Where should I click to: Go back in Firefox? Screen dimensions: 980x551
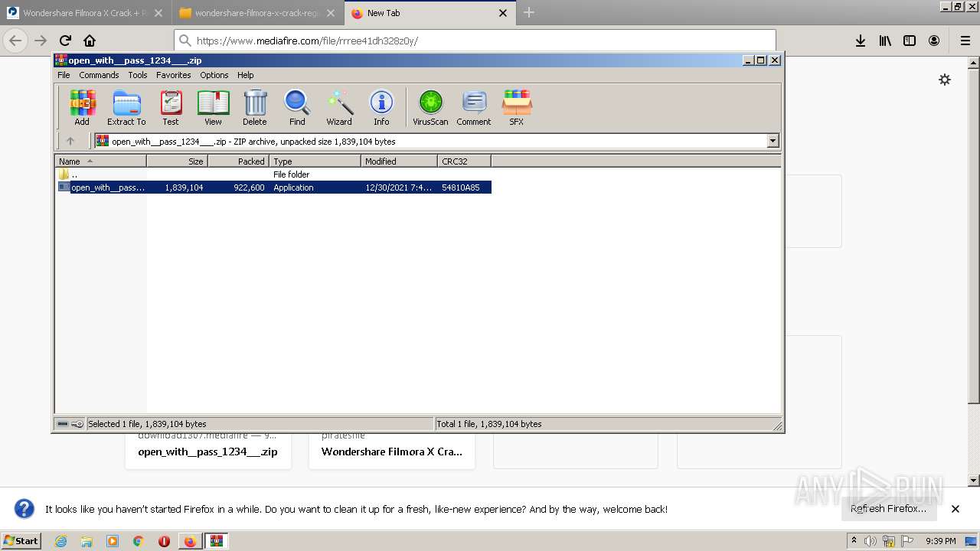16,41
